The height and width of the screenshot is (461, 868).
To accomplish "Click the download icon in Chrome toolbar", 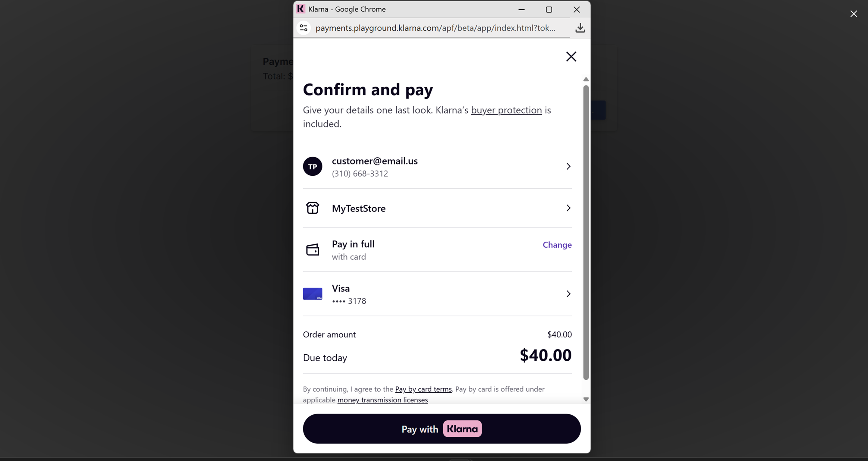I will click(580, 28).
